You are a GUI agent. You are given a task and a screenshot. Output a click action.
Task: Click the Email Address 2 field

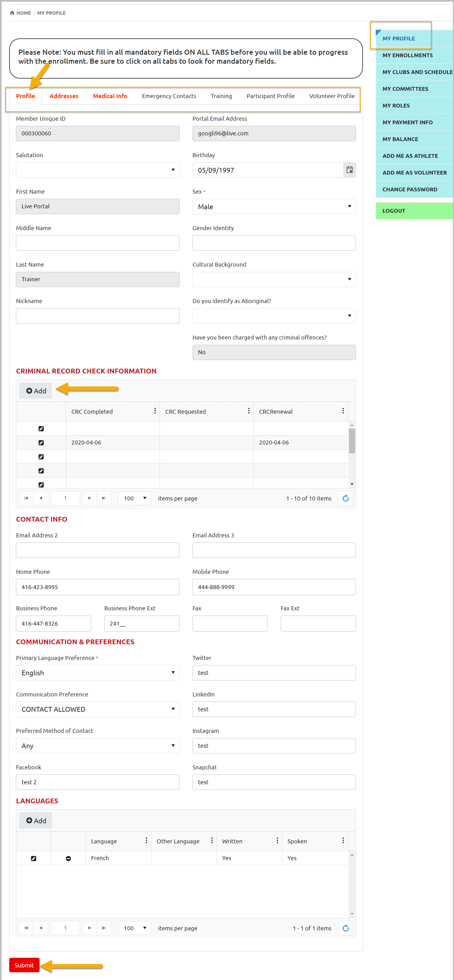98,550
